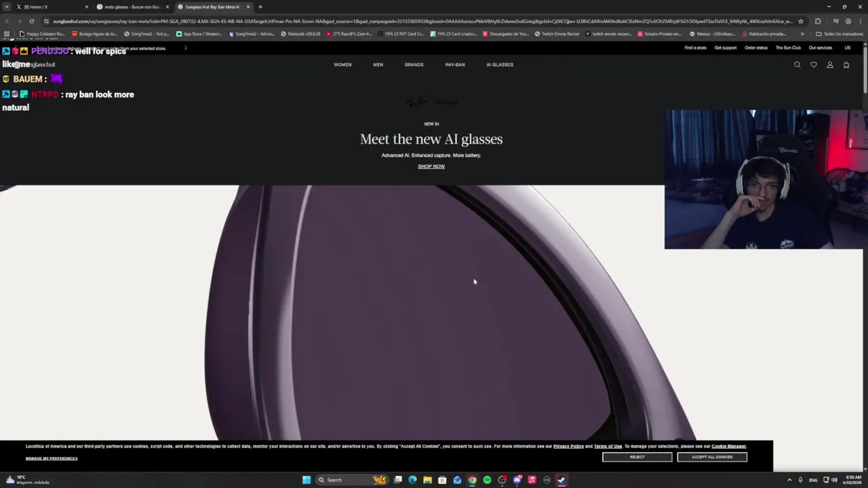
Task: Open the Terms of Use link
Action: pyautogui.click(x=608, y=446)
